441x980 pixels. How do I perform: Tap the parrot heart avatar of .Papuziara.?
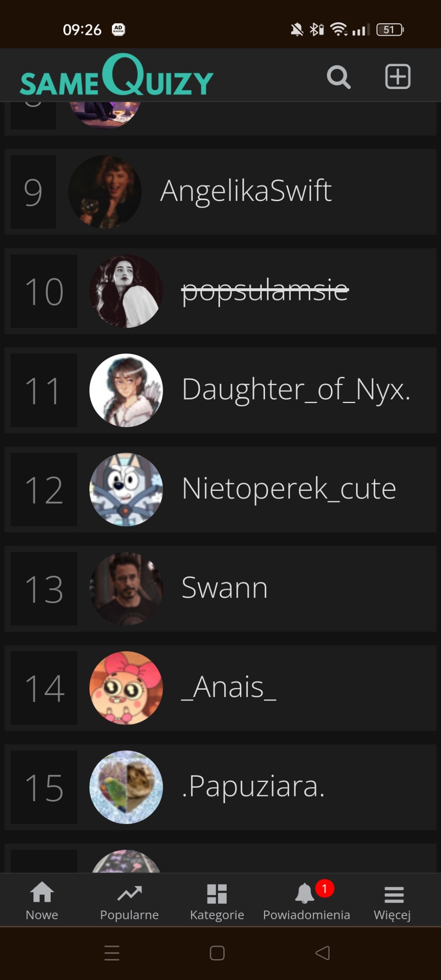click(x=126, y=787)
